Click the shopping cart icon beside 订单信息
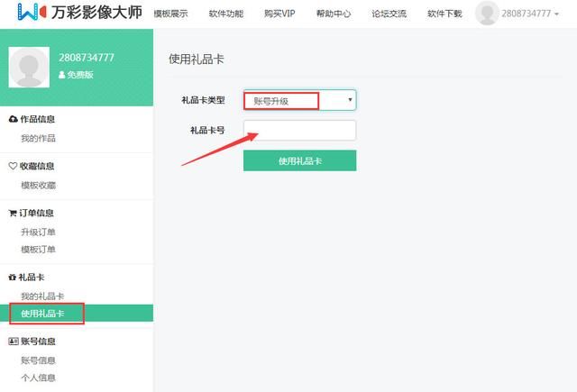The width and height of the screenshot is (577, 392). 13,213
